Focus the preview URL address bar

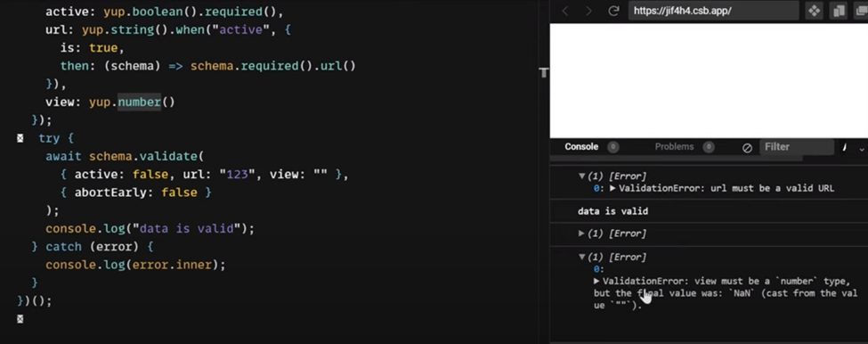pyautogui.click(x=713, y=11)
